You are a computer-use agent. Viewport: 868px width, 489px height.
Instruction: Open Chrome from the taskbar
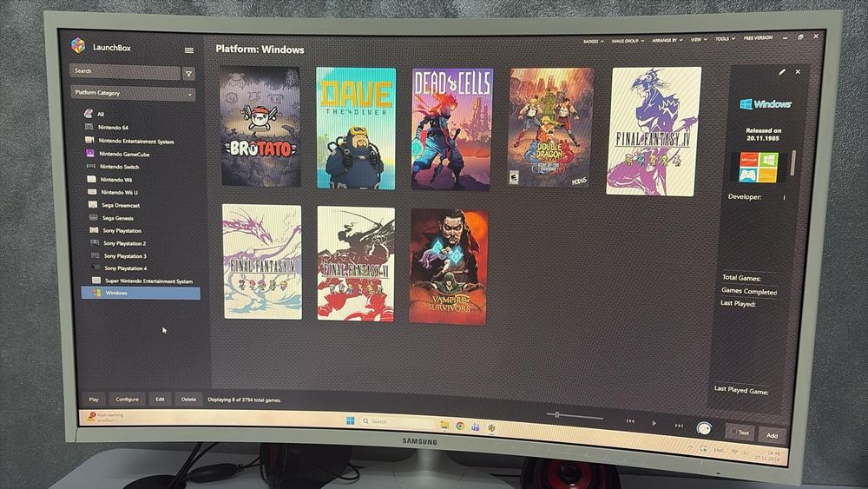click(460, 426)
